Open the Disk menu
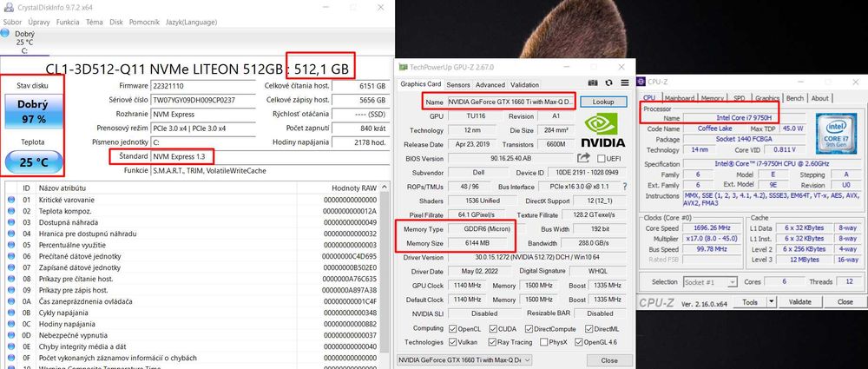The image size is (868, 369). click(116, 23)
